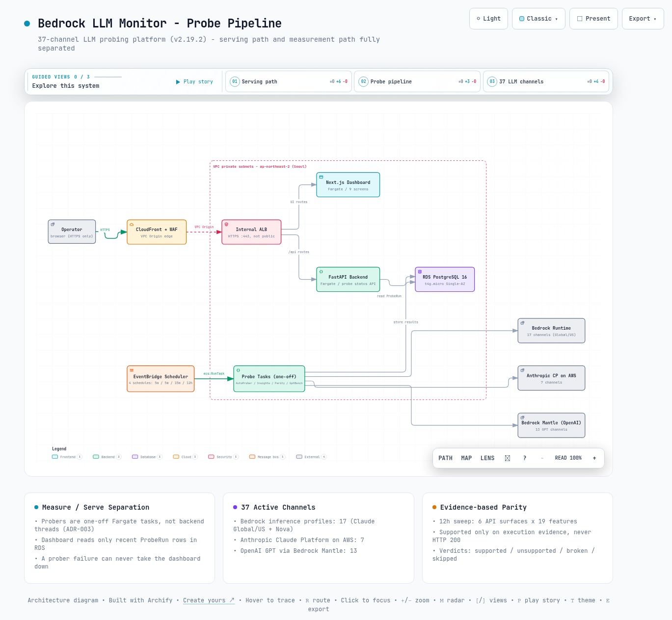The image size is (672, 620).
Task: Switch to MAP mode
Action: (466, 458)
